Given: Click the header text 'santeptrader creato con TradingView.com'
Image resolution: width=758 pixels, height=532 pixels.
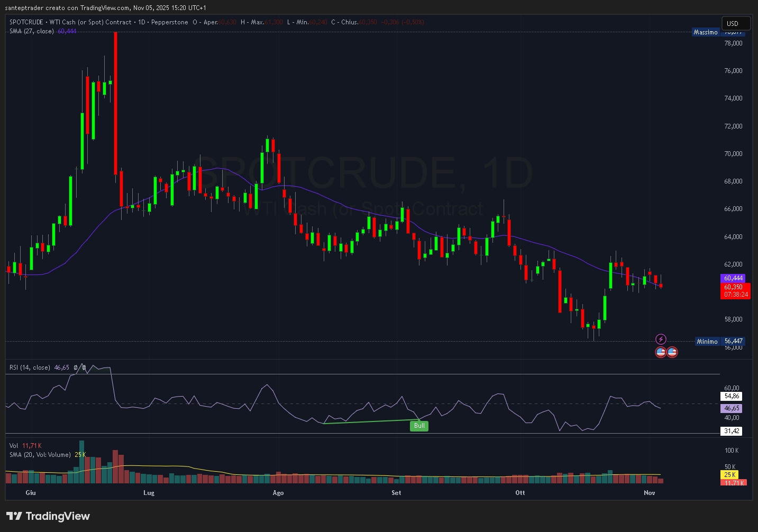Looking at the screenshot, I should coord(67,8).
